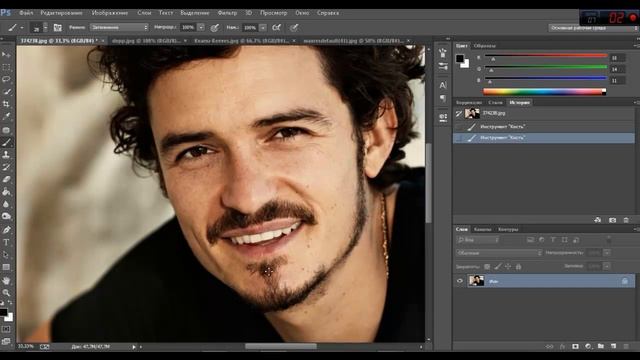
Task: Select the Move tool in the tools panel
Action: [6, 54]
